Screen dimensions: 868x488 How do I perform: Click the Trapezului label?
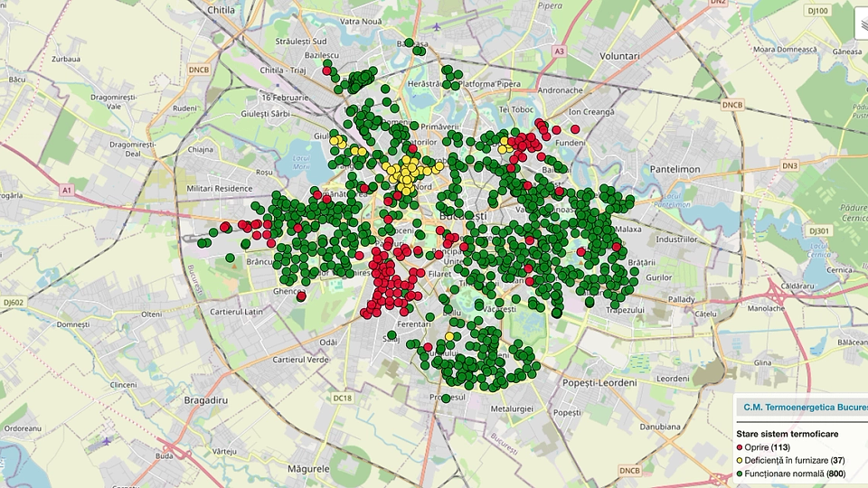(x=626, y=310)
